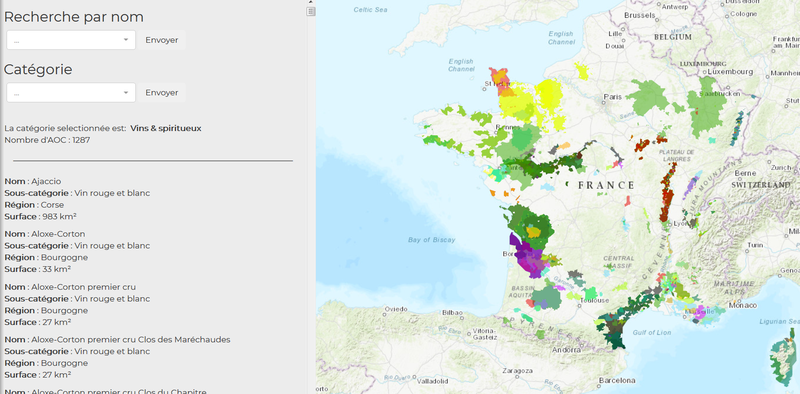Select the 'Nom : Aloxe-Corton' entry
Screen dimensions: 800x394
point(45,234)
